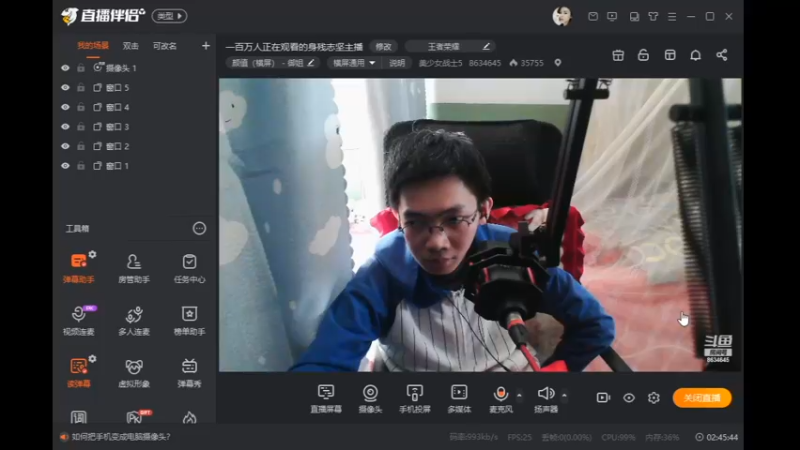
Task: Hide the 摄像头 1 source
Action: (x=65, y=68)
